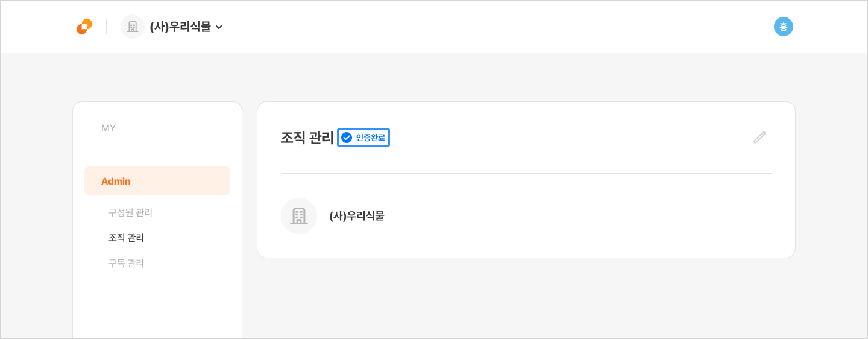Screen dimensions: 868x339
Task: Click the blue verified checkmark icon
Action: (x=347, y=138)
